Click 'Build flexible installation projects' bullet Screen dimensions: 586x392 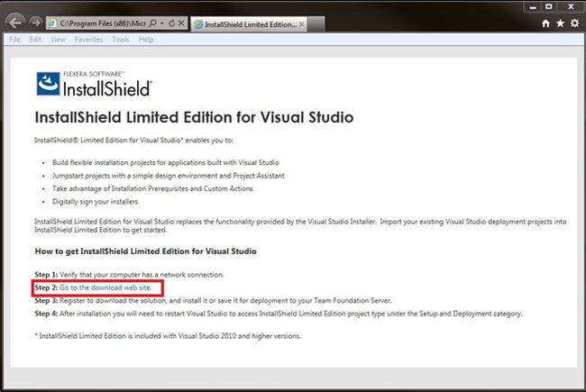point(166,162)
